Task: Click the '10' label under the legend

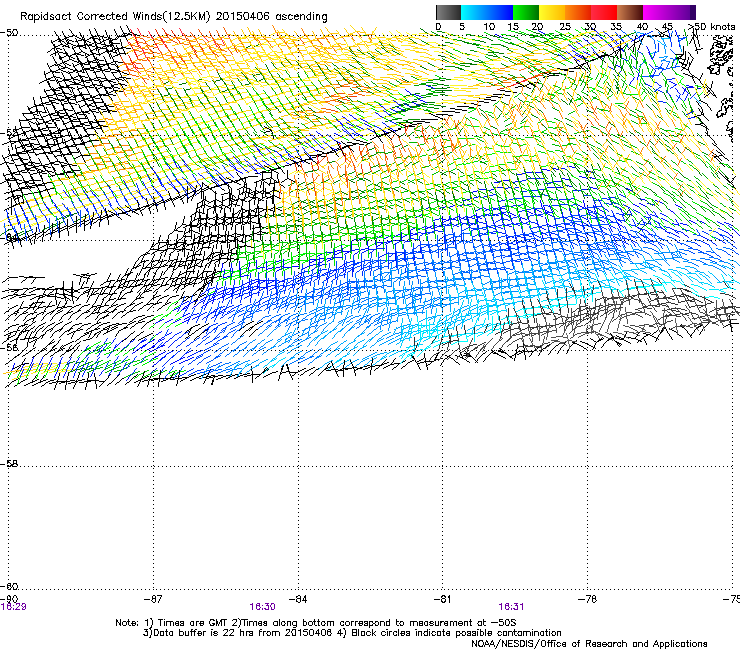Action: point(489,27)
